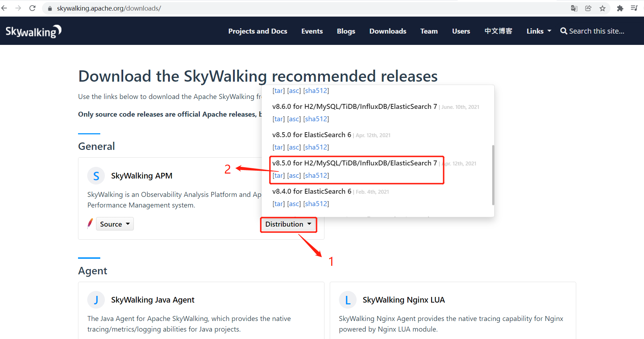Bookmark page with the star icon
This screenshot has height=339, width=644.
pyautogui.click(x=602, y=8)
